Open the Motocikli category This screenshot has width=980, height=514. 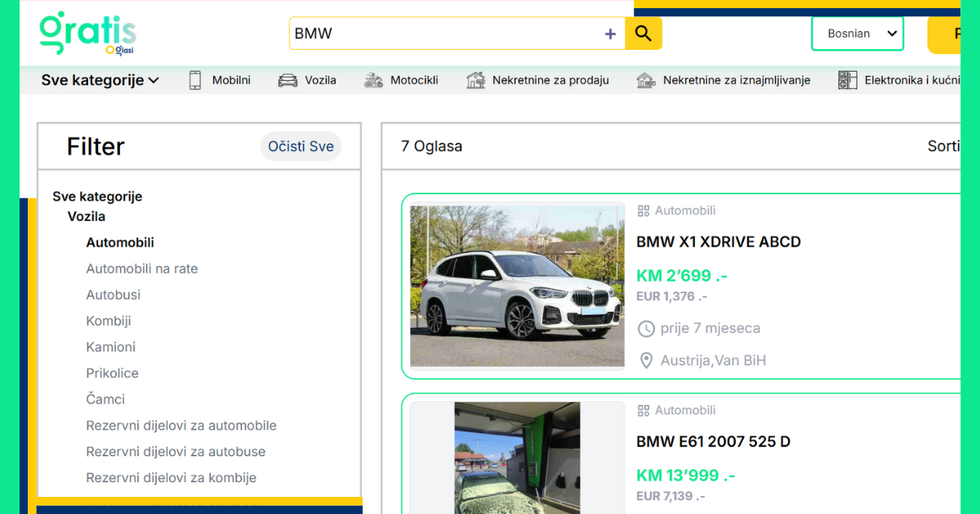(414, 80)
